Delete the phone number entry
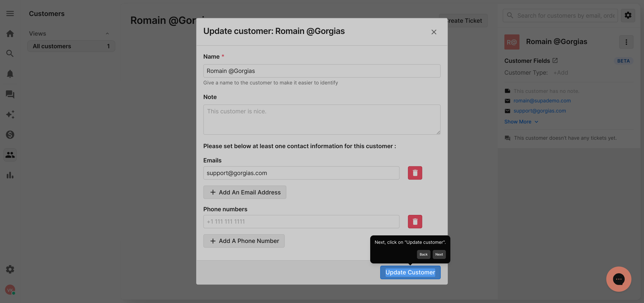 pos(415,222)
